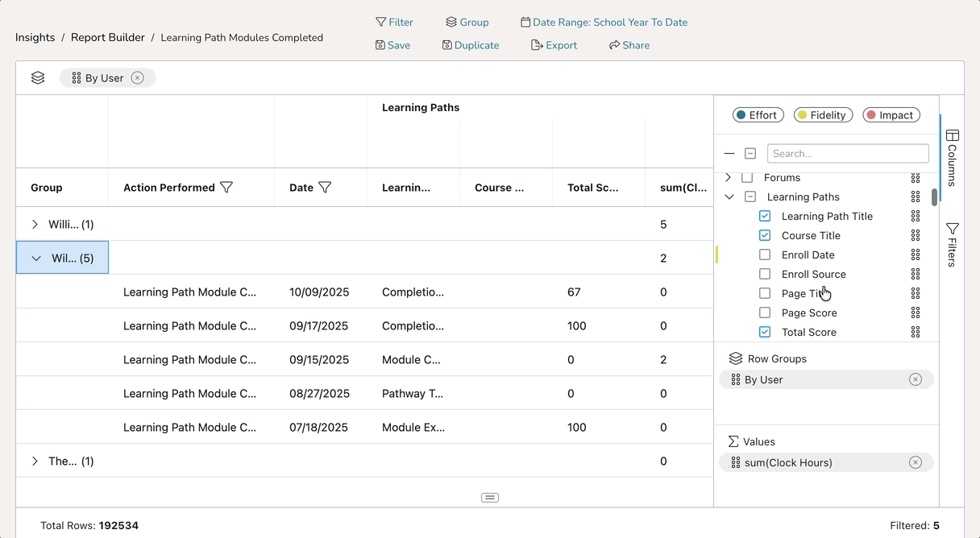Image resolution: width=980 pixels, height=538 pixels.
Task: Click the Export button
Action: pos(554,45)
